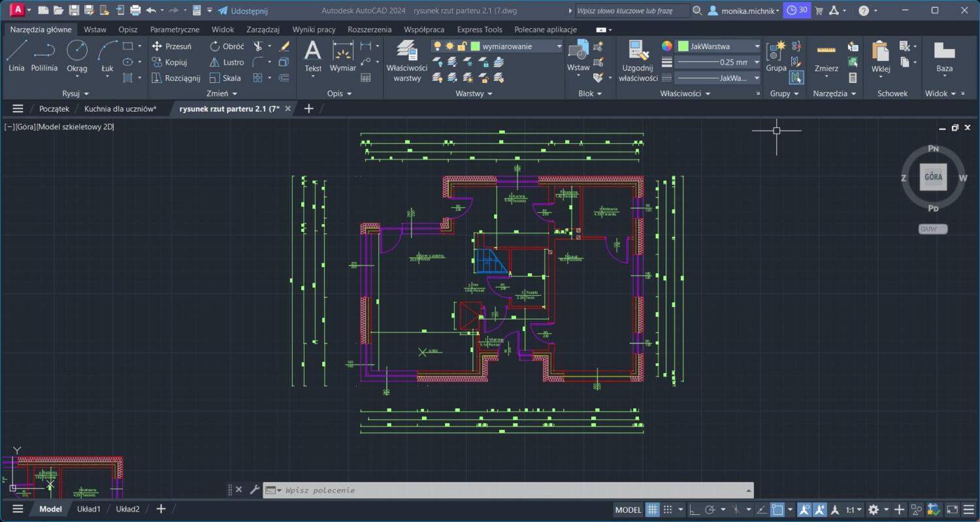Click Uzgodnij właściwości match properties
The height and width of the screenshot is (522, 980).
click(638, 60)
